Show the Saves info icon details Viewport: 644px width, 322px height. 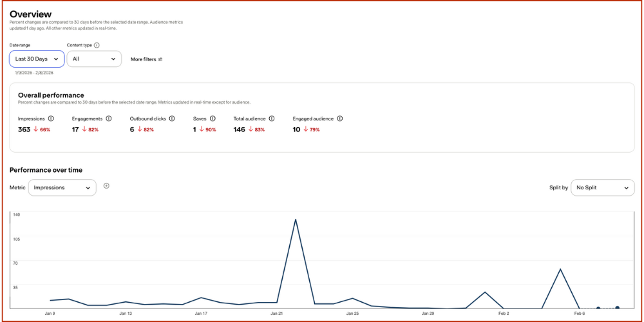213,118
